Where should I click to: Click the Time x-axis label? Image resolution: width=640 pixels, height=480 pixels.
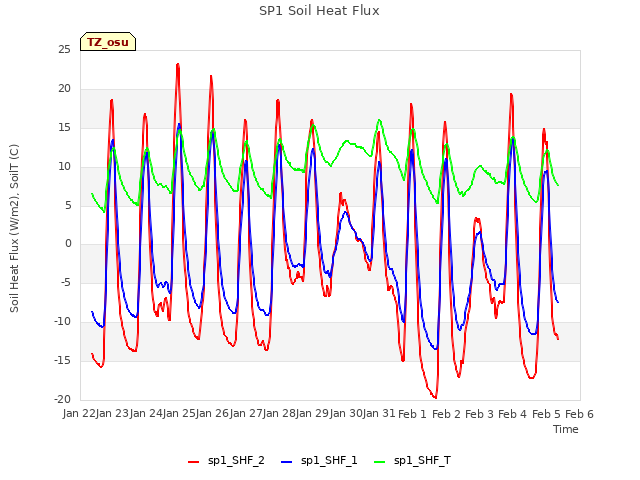coord(566,429)
